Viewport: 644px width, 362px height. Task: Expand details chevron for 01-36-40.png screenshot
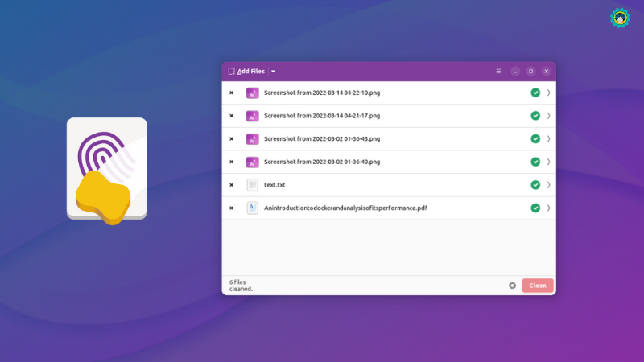548,162
